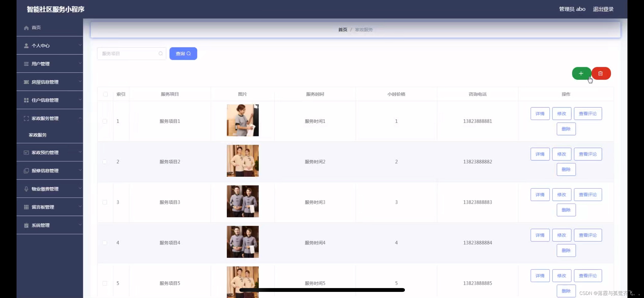Click 删除 for 服务项目1
The width and height of the screenshot is (644, 298).
click(566, 129)
